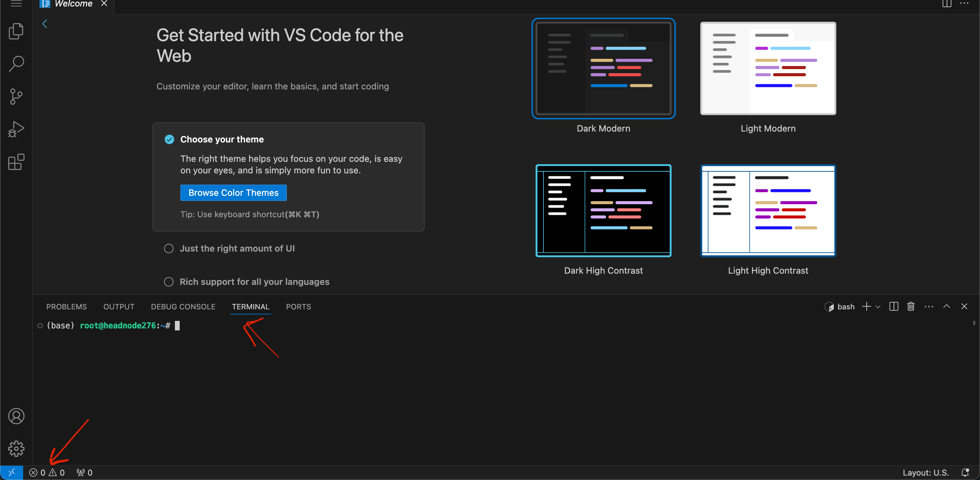Choose the Light High Contrast theme thumbnail
The image size is (980, 480).
768,210
